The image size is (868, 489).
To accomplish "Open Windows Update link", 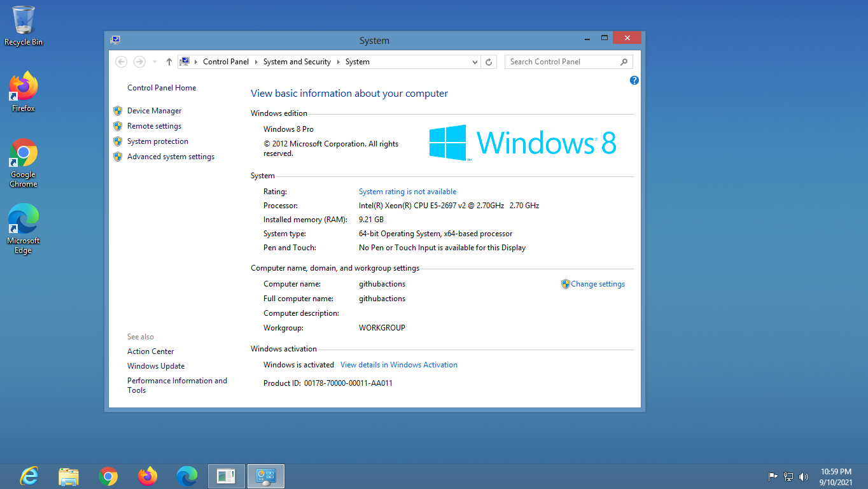I will tap(156, 366).
